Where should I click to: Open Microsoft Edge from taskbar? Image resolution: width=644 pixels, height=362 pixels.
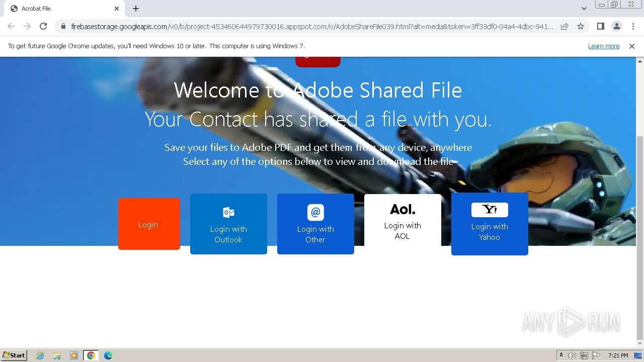[x=108, y=355]
